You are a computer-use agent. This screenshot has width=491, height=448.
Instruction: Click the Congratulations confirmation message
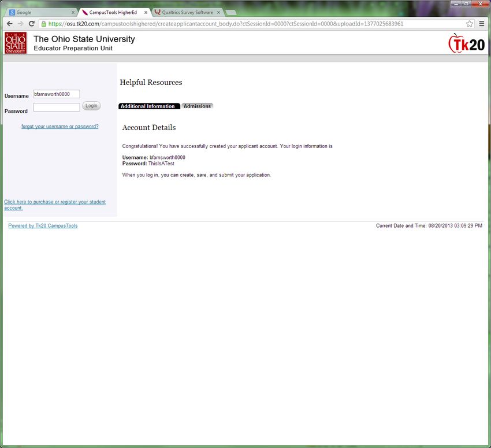click(x=228, y=146)
